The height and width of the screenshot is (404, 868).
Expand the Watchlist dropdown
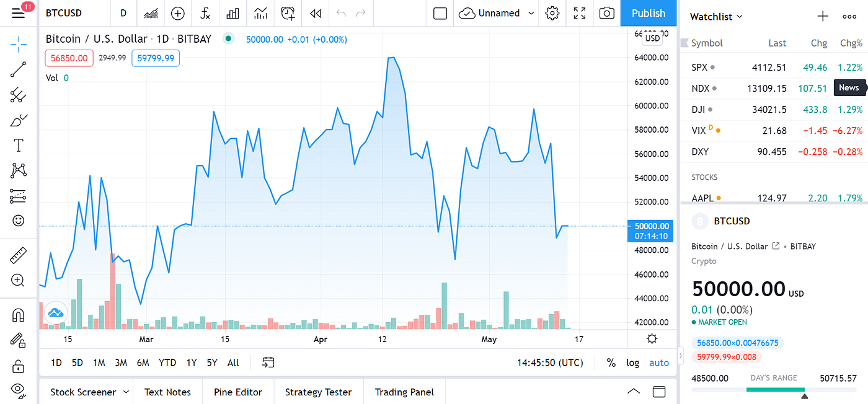(x=716, y=17)
